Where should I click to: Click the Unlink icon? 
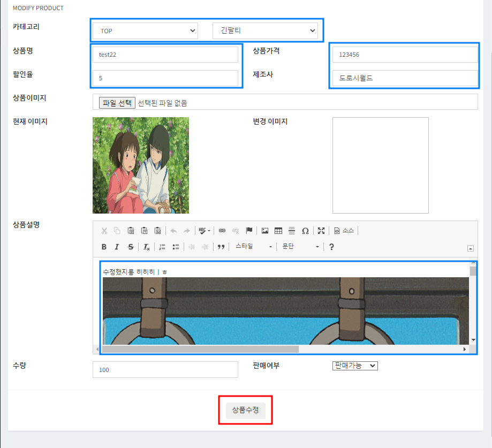click(x=236, y=231)
